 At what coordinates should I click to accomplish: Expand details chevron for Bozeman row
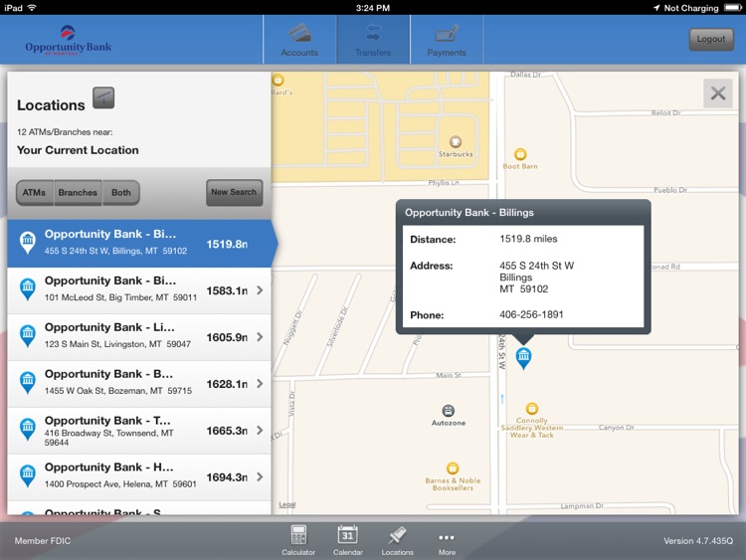click(x=260, y=384)
